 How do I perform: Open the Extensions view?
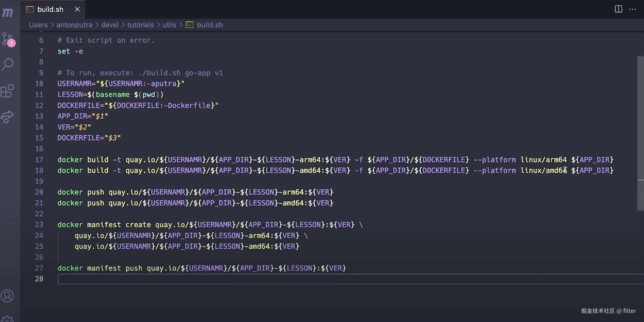[7, 91]
